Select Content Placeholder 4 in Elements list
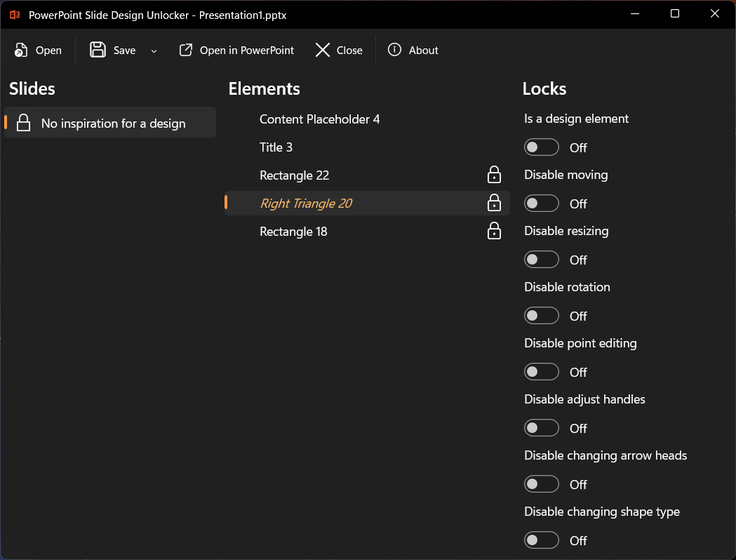The height and width of the screenshot is (560, 736). [x=319, y=119]
